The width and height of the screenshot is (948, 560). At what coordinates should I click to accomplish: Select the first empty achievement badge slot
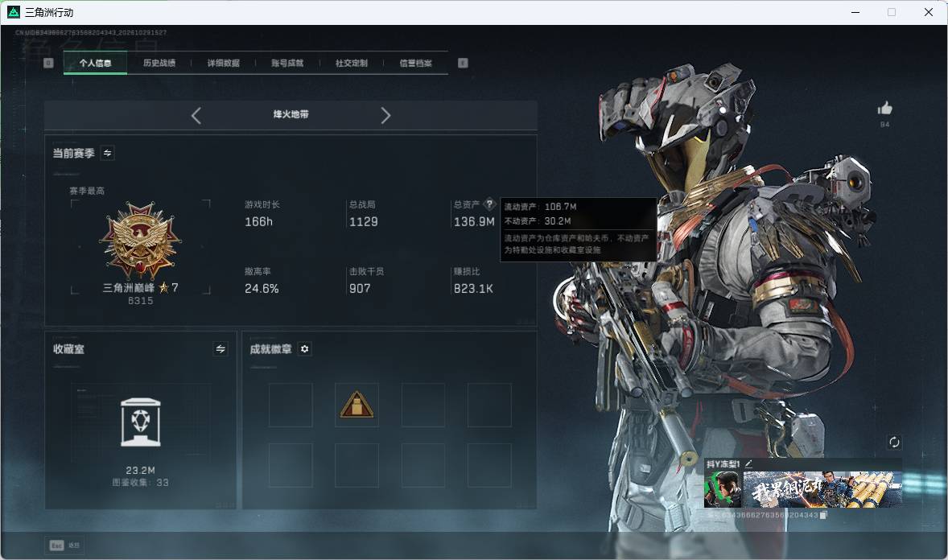pyautogui.click(x=291, y=405)
